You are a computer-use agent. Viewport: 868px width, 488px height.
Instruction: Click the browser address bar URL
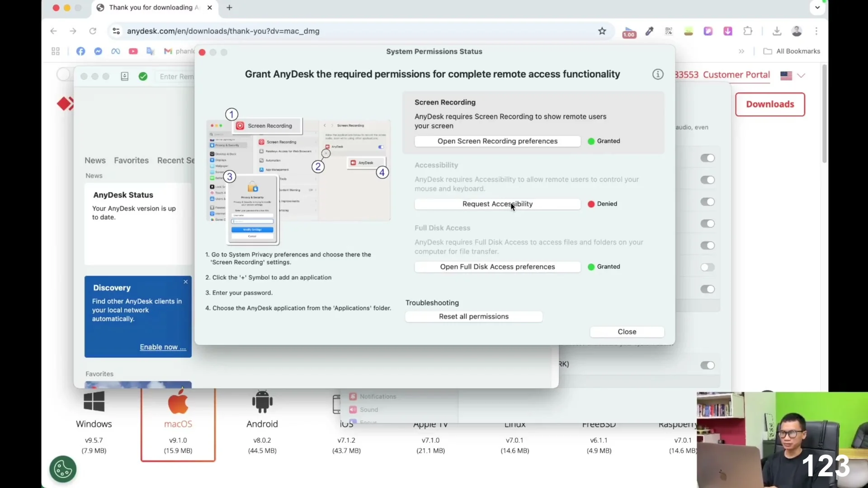coord(223,31)
